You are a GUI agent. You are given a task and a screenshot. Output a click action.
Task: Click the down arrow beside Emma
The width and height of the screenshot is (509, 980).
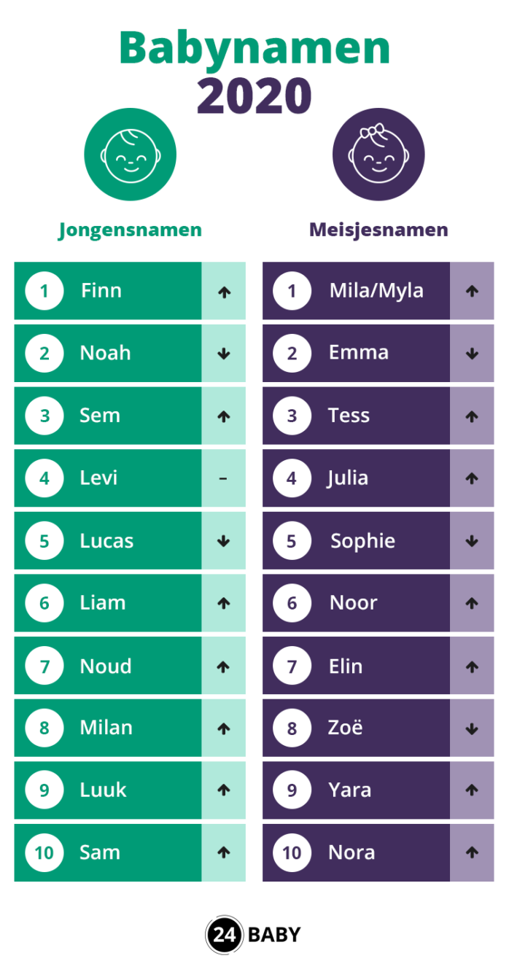point(472,354)
